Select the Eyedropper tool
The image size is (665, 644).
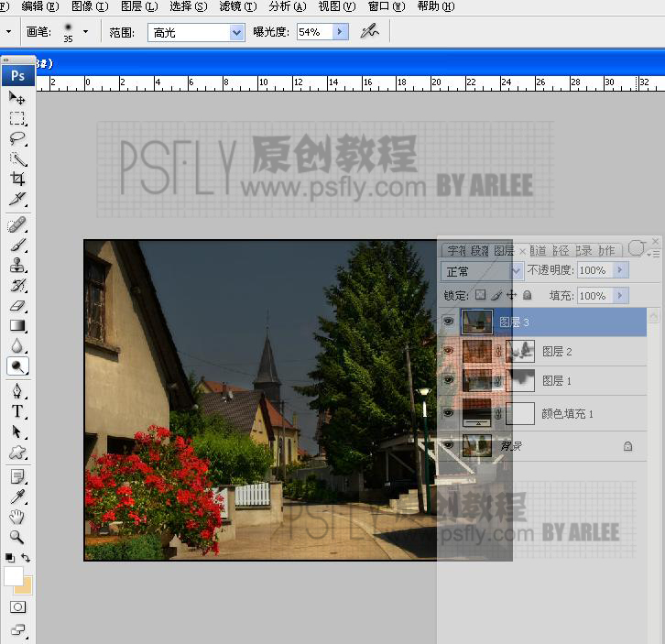[x=17, y=497]
